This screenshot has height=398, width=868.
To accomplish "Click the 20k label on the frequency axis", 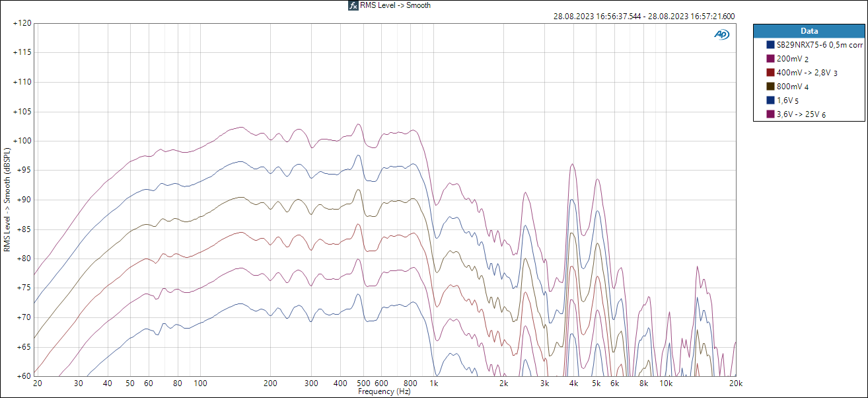I will click(x=735, y=383).
